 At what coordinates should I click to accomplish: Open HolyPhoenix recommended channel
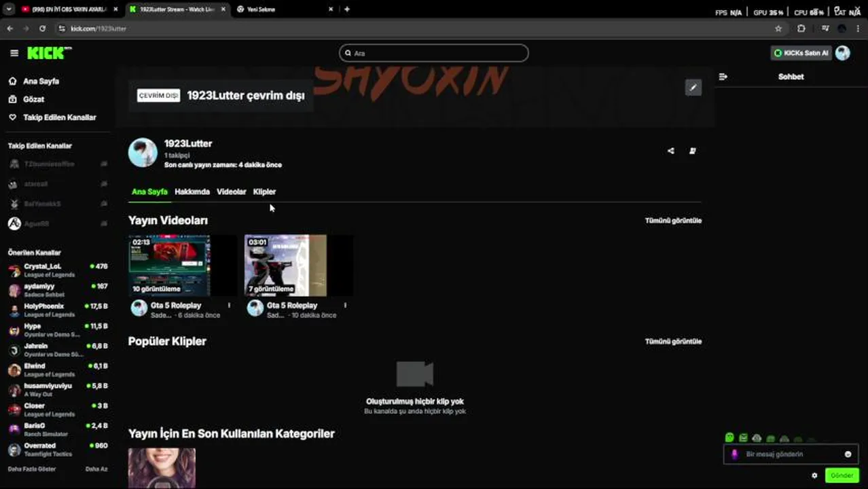(58, 310)
